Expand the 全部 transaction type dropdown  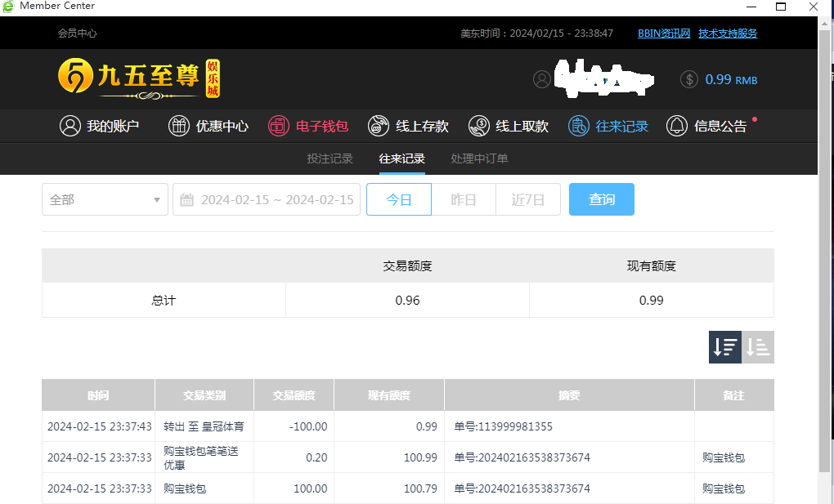105,199
